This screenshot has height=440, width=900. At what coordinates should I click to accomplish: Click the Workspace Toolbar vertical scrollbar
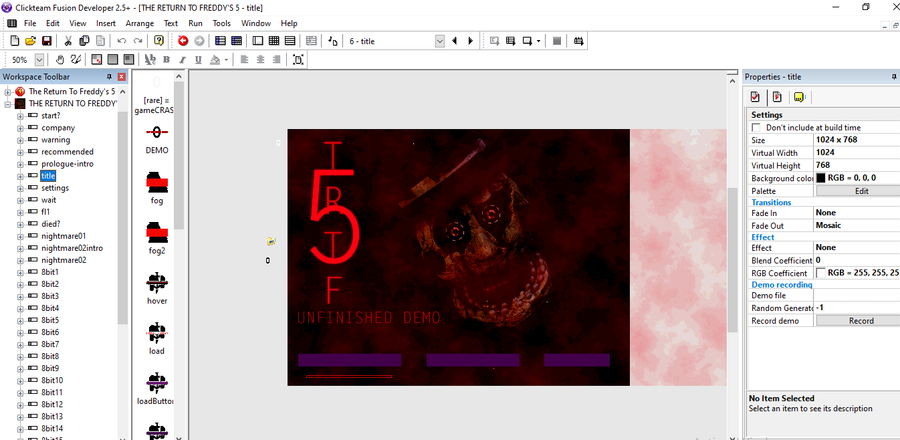[x=123, y=218]
